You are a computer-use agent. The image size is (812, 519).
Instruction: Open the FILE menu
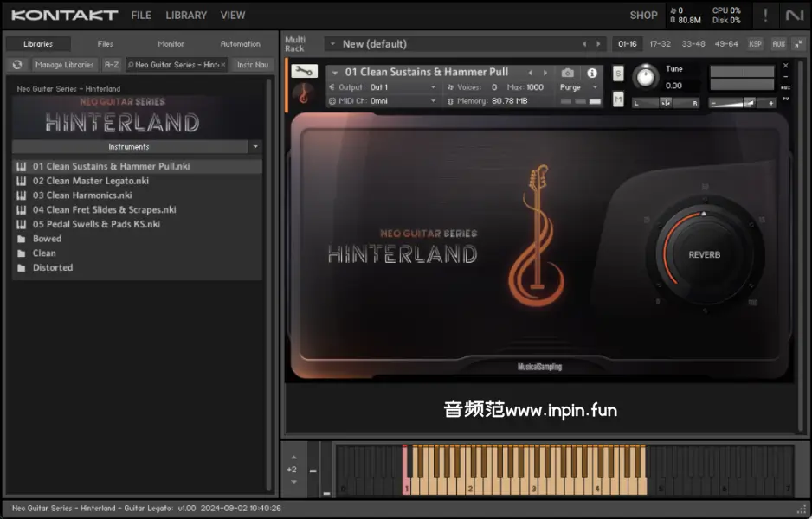tap(141, 16)
